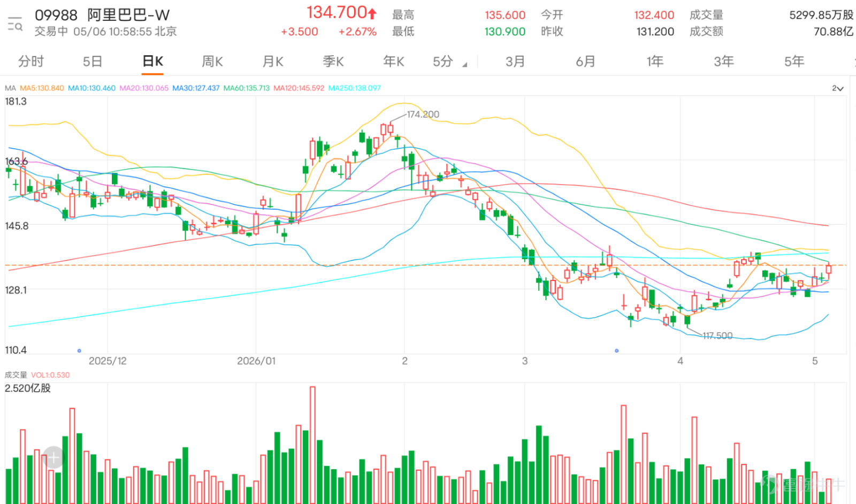The width and height of the screenshot is (856, 504).
Task: Click the VOL1:0.530 volume value
Action: (50, 375)
